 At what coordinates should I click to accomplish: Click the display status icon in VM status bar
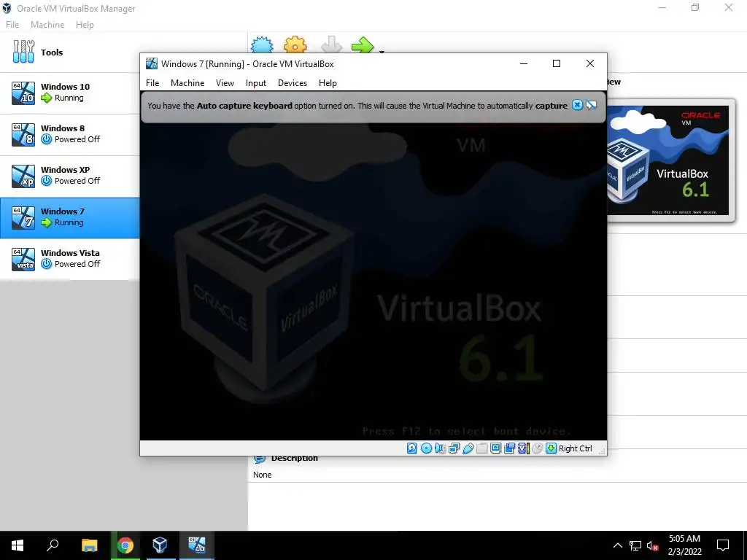pos(495,448)
